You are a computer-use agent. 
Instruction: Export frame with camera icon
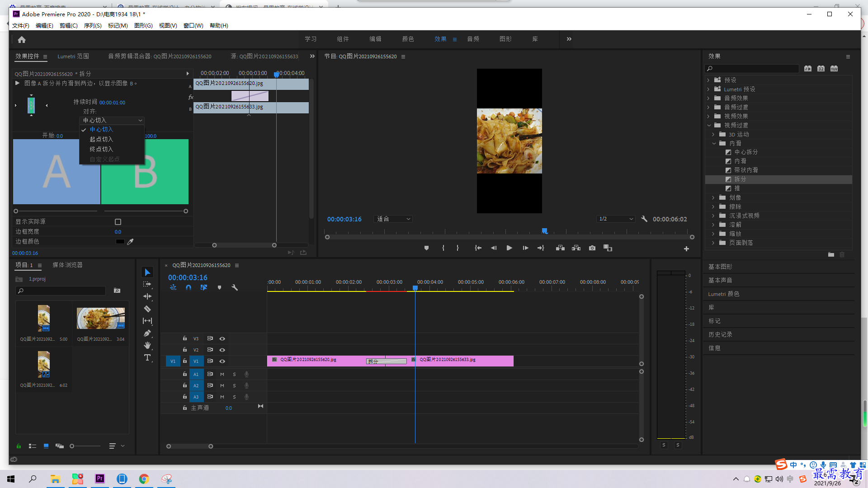click(592, 248)
